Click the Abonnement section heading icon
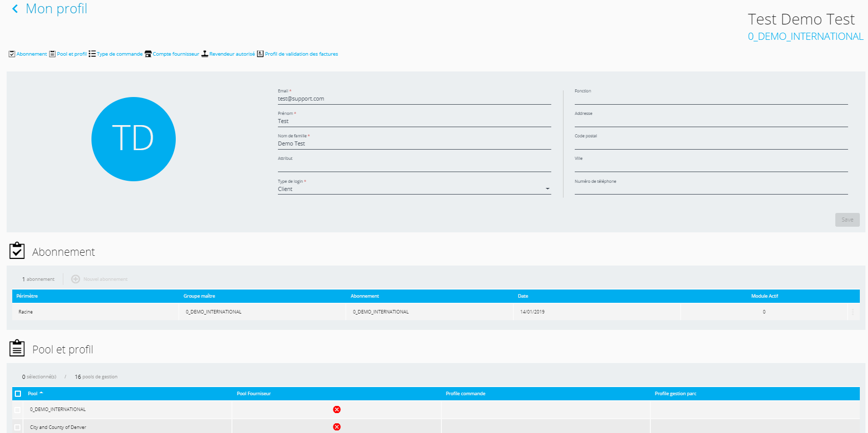Viewport: 868px width, 433px height. point(17,251)
